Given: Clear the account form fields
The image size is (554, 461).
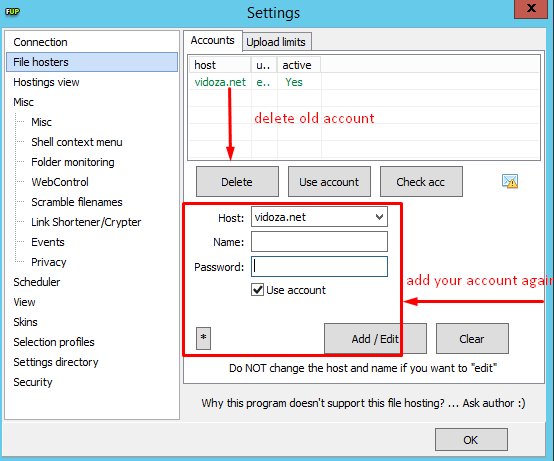Looking at the screenshot, I should pos(472,338).
